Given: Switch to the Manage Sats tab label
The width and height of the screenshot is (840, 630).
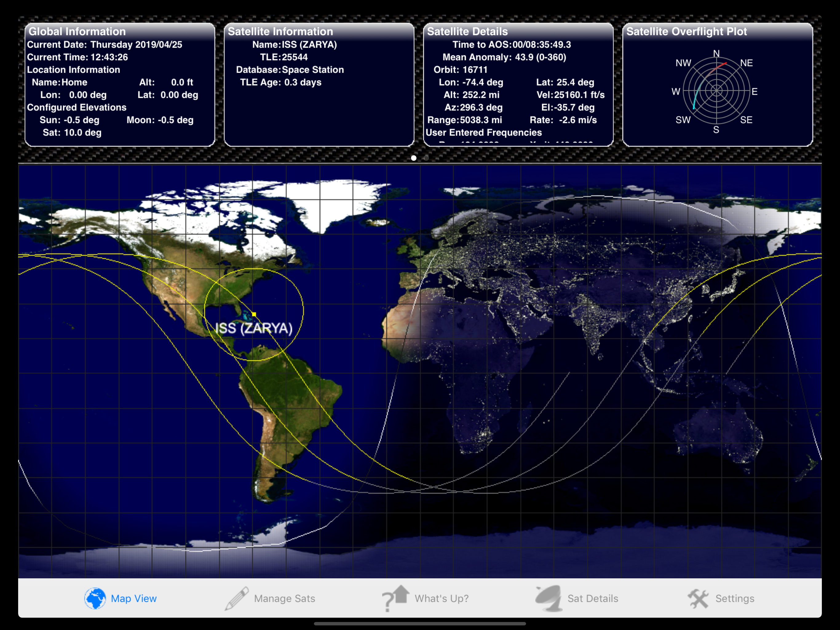Looking at the screenshot, I should pos(284,598).
